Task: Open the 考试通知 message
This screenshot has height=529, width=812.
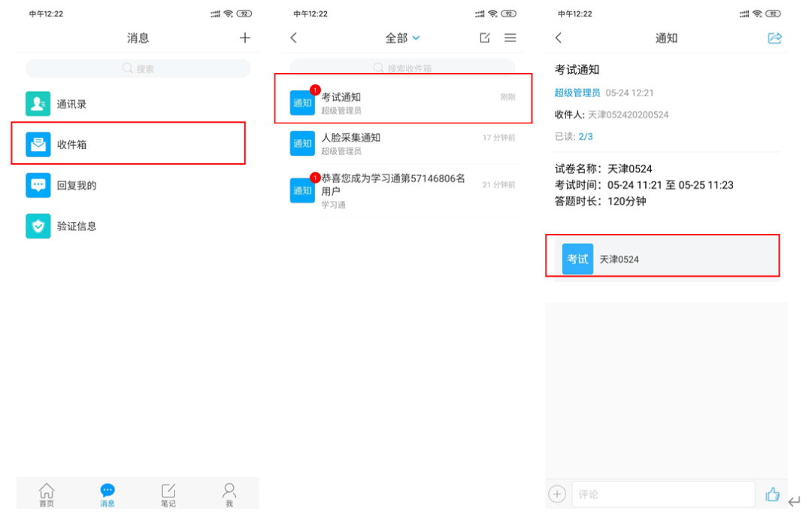Action: [x=403, y=103]
